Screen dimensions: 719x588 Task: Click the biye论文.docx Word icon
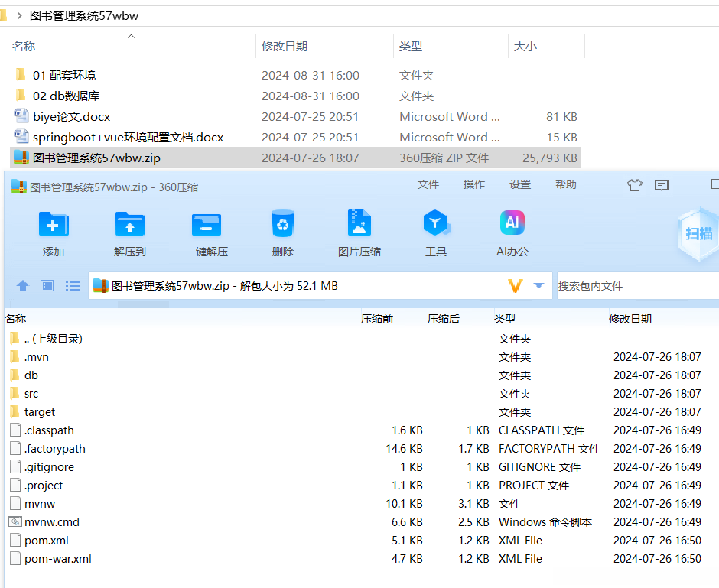pyautogui.click(x=21, y=115)
